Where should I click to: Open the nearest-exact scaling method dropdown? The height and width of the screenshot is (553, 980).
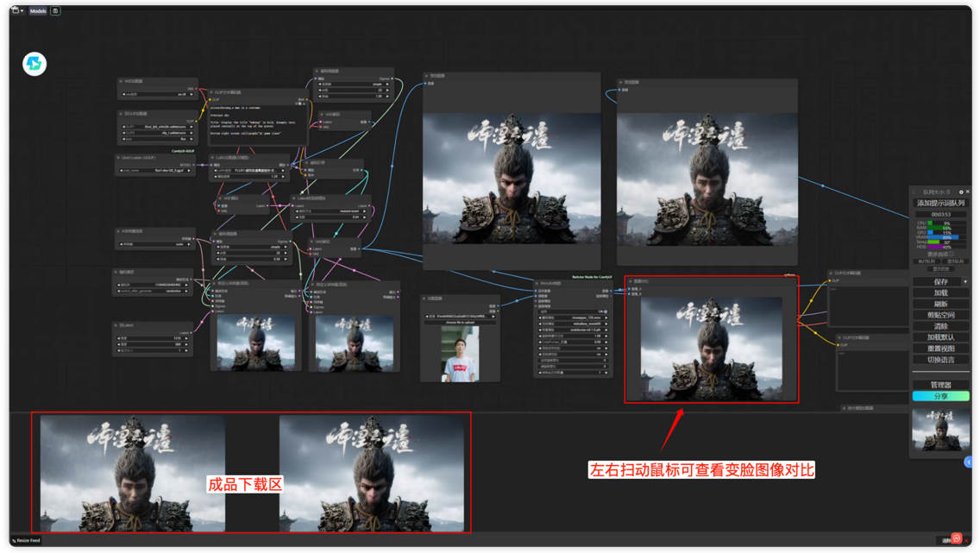tap(332, 211)
